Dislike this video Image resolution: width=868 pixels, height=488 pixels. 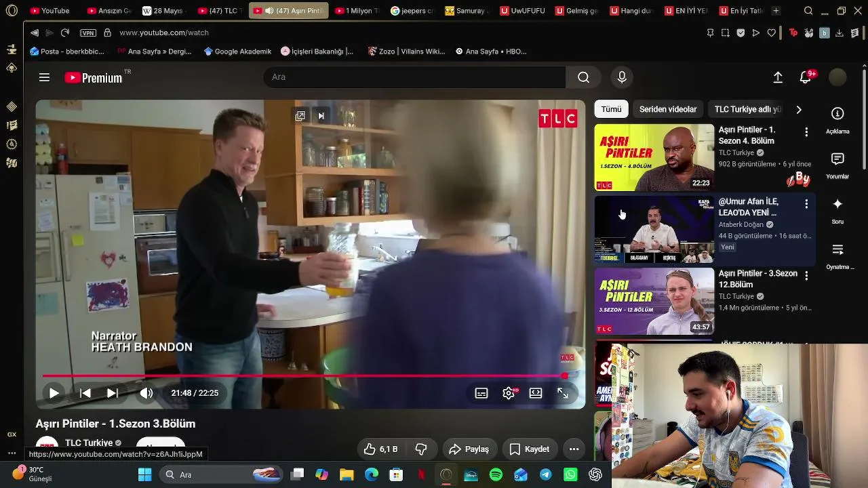(421, 449)
